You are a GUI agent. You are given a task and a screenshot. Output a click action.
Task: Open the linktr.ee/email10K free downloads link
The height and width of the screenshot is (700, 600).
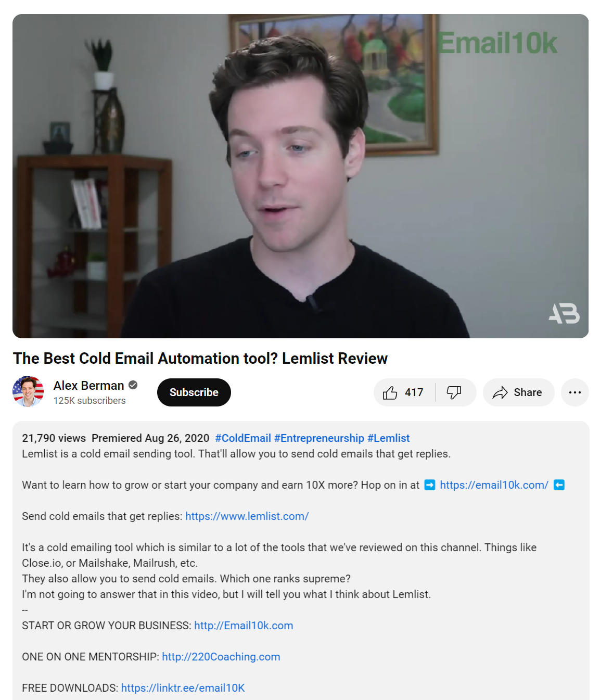pos(183,688)
